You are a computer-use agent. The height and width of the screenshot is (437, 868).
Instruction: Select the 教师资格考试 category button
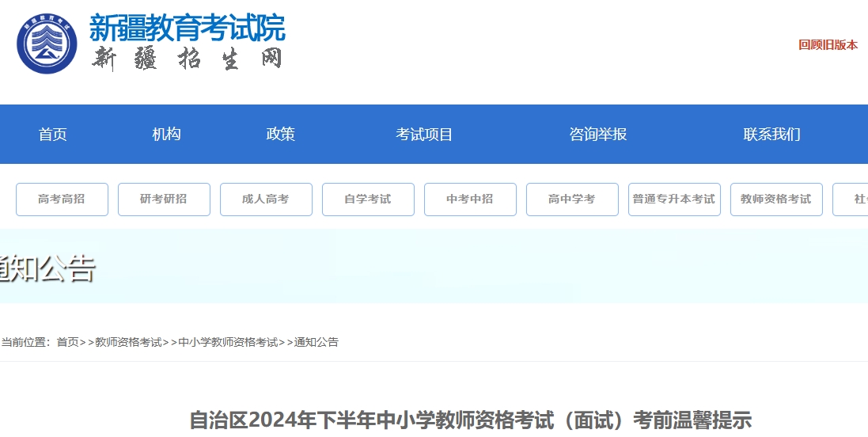[776, 199]
